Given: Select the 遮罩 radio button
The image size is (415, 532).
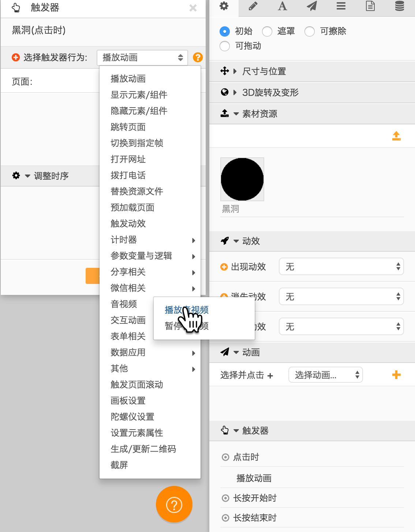Looking at the screenshot, I should [267, 31].
